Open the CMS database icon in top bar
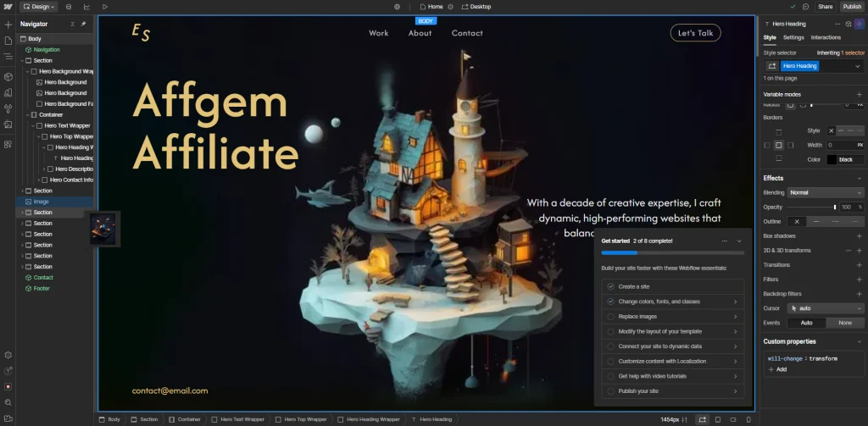This screenshot has width=868, height=426. pos(69,7)
